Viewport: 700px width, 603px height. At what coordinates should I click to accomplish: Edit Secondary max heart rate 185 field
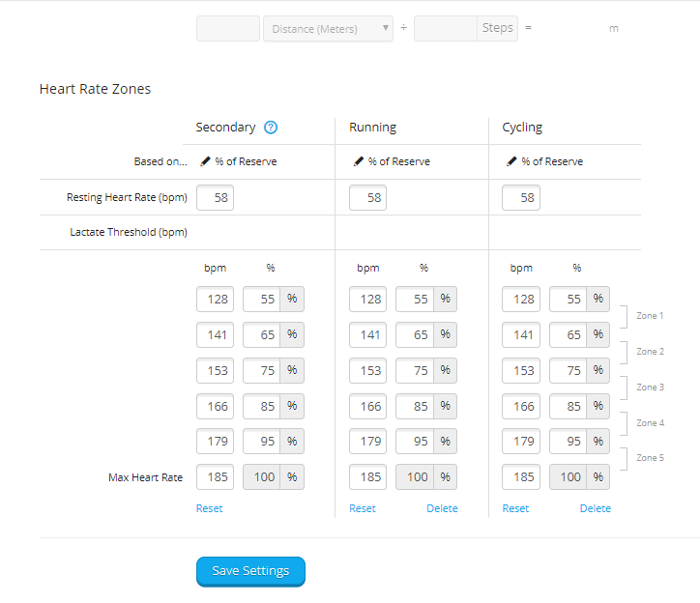pyautogui.click(x=215, y=477)
